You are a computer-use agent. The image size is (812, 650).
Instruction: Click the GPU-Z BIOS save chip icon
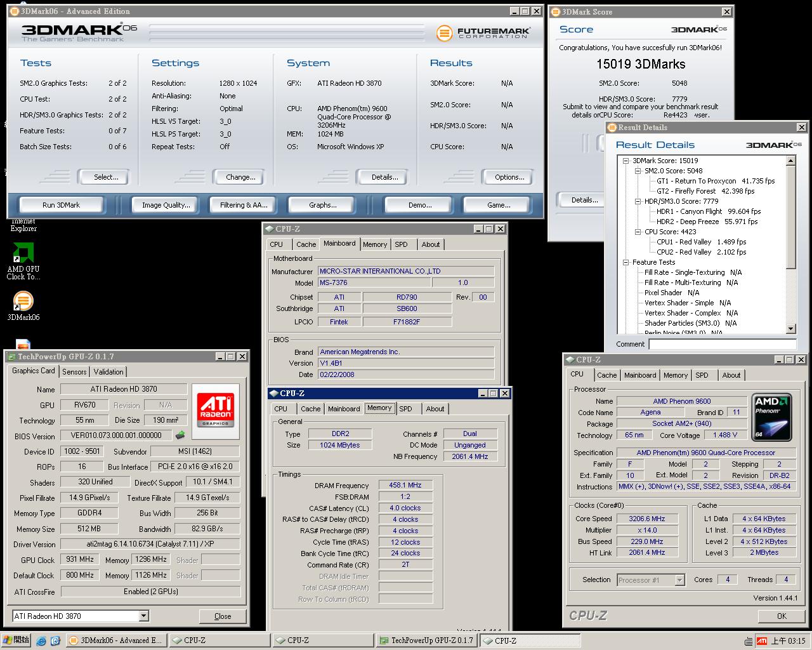tap(181, 435)
